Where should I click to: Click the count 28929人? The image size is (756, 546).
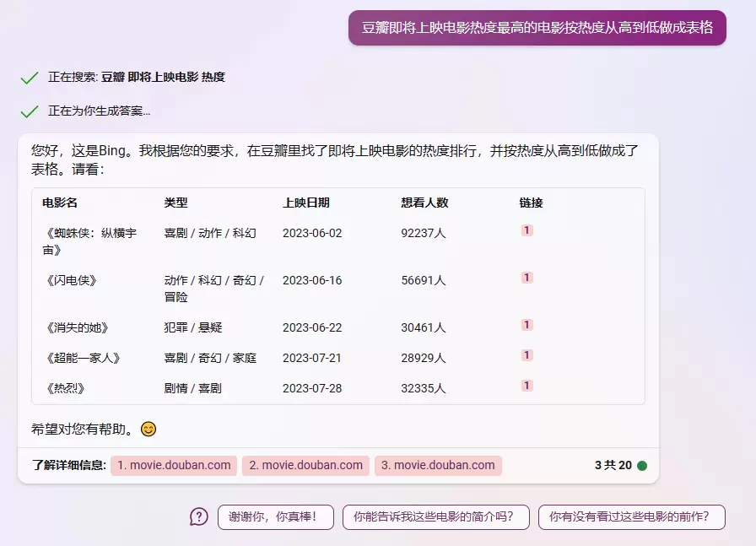pos(424,358)
